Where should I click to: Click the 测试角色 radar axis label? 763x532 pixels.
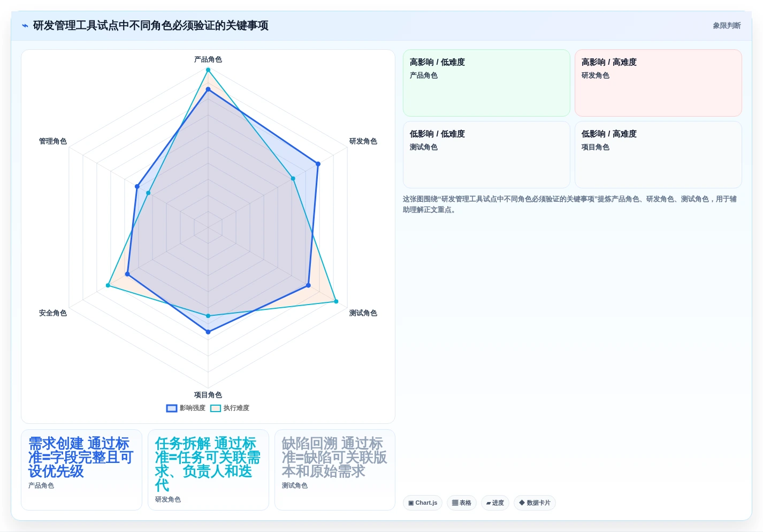[x=363, y=313]
